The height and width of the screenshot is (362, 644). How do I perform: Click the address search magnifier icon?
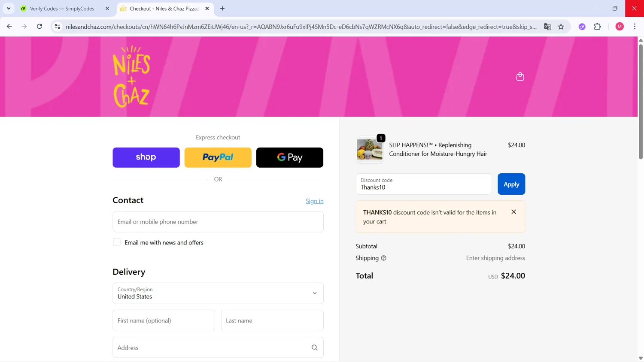click(x=315, y=347)
